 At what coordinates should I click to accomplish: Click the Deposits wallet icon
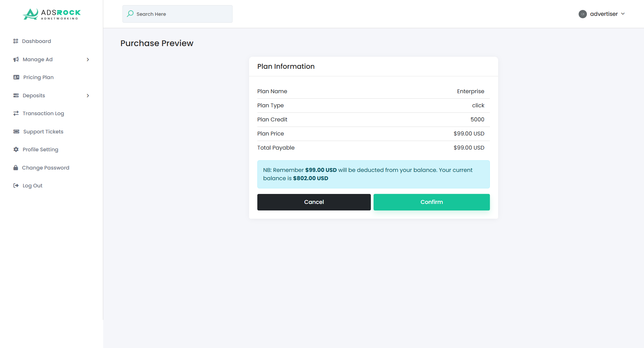coord(16,96)
